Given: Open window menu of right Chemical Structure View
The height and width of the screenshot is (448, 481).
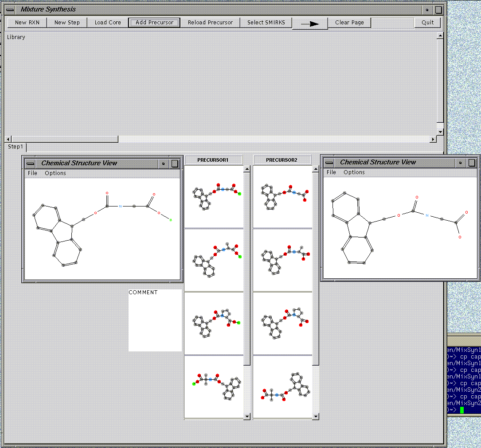Looking at the screenshot, I should click(329, 163).
